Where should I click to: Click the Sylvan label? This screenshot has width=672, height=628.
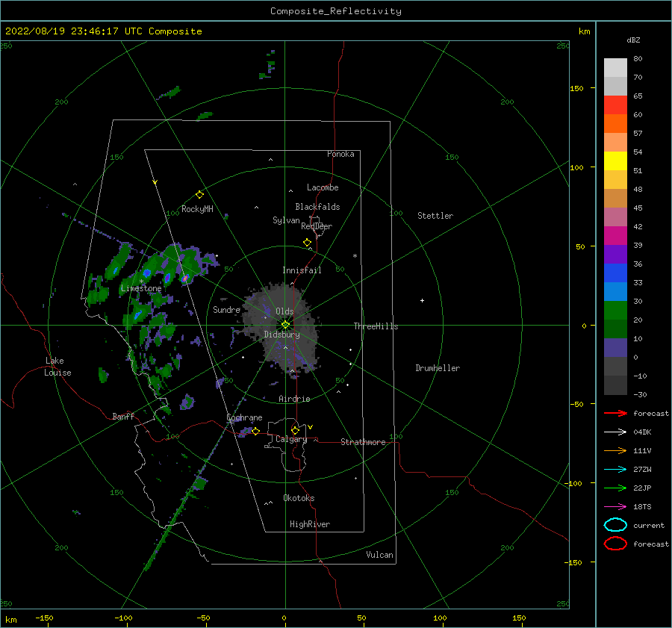286,220
